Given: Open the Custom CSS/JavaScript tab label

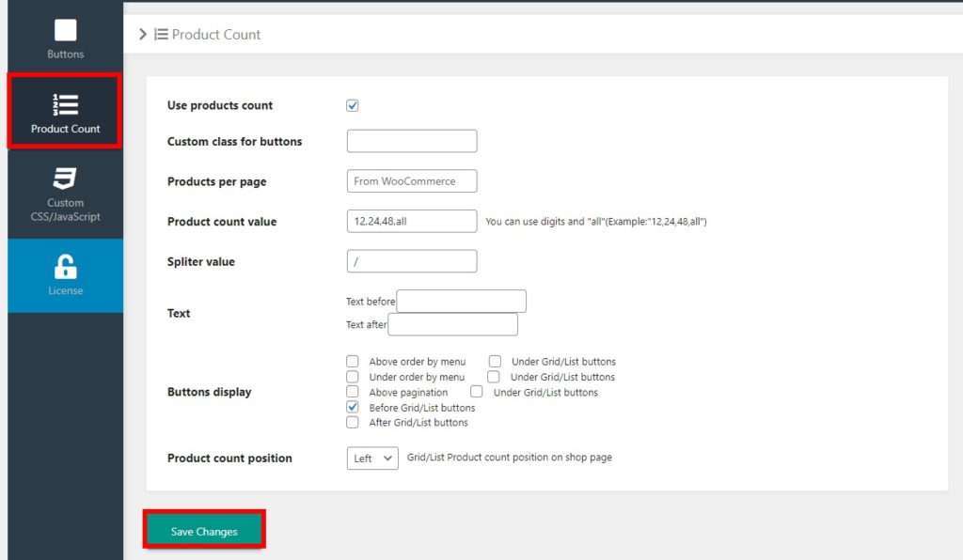Looking at the screenshot, I should [65, 210].
